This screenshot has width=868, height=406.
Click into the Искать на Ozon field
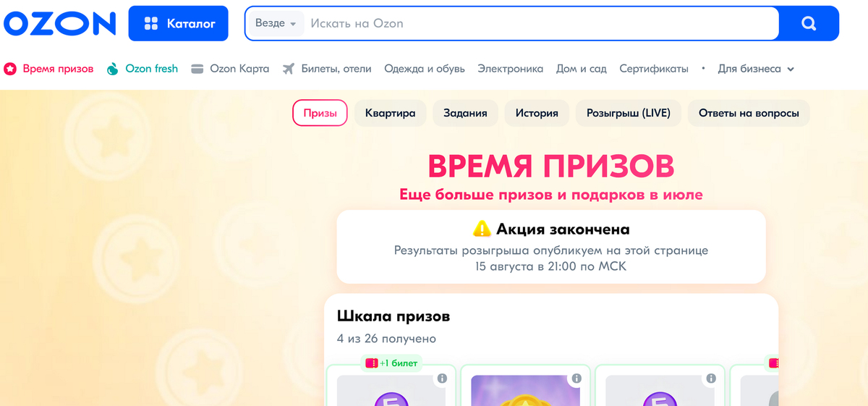point(542,23)
